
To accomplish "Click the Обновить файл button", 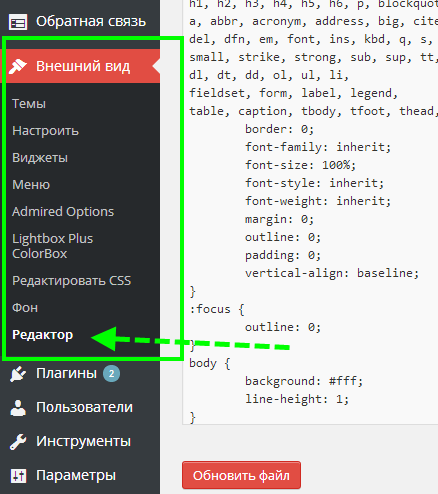I will click(241, 475).
